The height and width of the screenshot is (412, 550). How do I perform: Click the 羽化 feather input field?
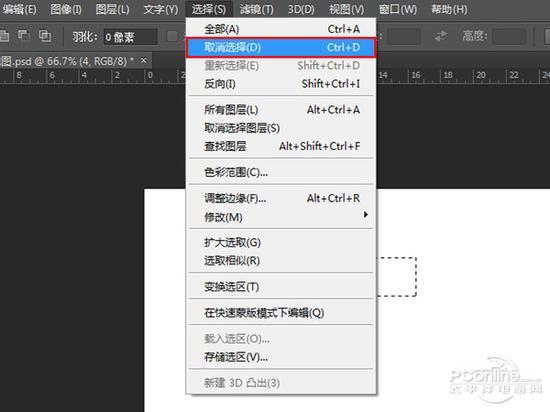point(130,37)
